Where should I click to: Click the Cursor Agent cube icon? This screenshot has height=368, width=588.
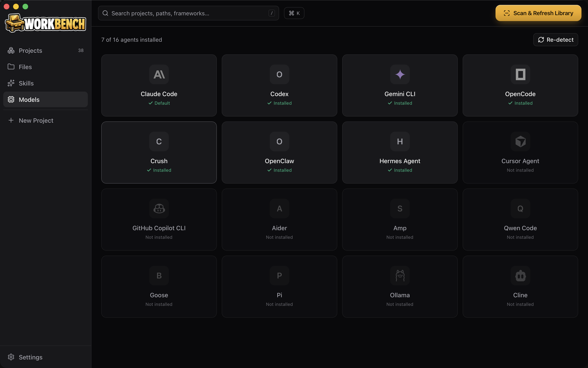(520, 141)
